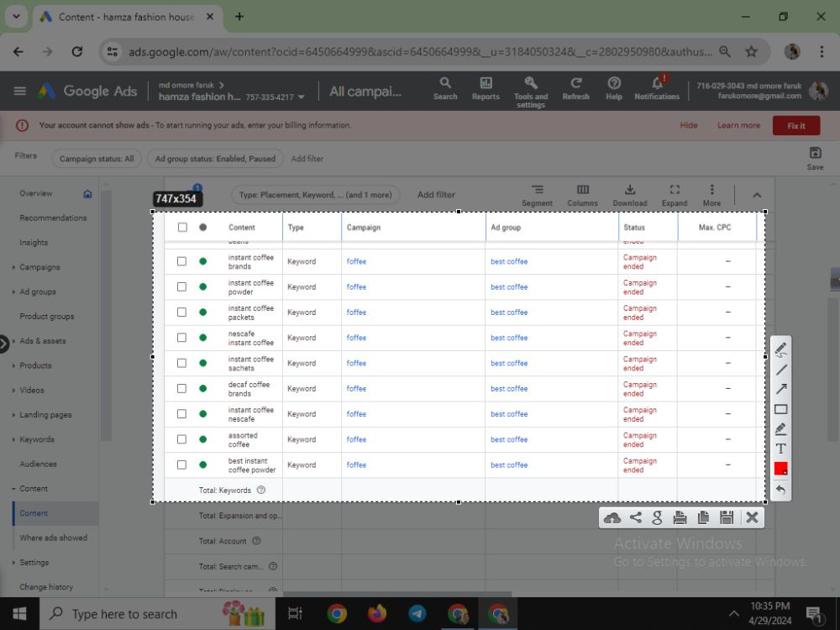Click the Segment icon
This screenshot has height=630, width=840.
(x=538, y=190)
